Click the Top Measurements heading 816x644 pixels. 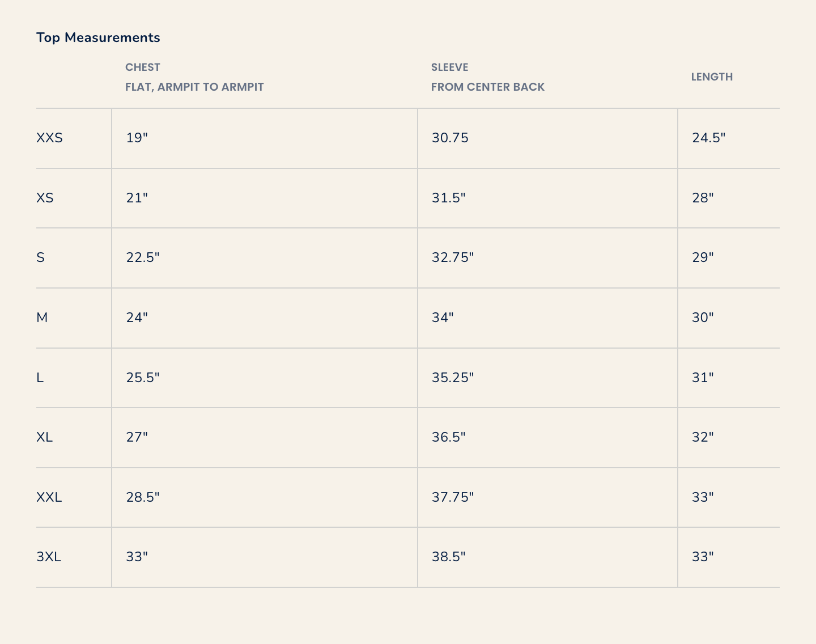[98, 37]
